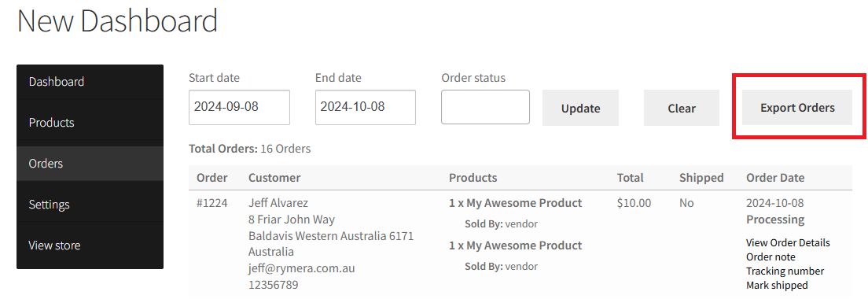The height and width of the screenshot is (299, 868).
Task: Click the Shipped column header
Action: pos(701,178)
